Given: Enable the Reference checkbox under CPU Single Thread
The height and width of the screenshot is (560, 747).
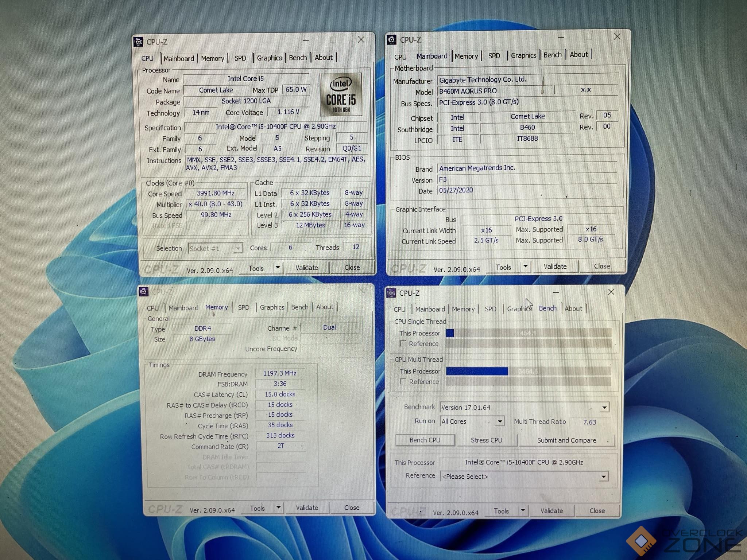Looking at the screenshot, I should (x=403, y=343).
